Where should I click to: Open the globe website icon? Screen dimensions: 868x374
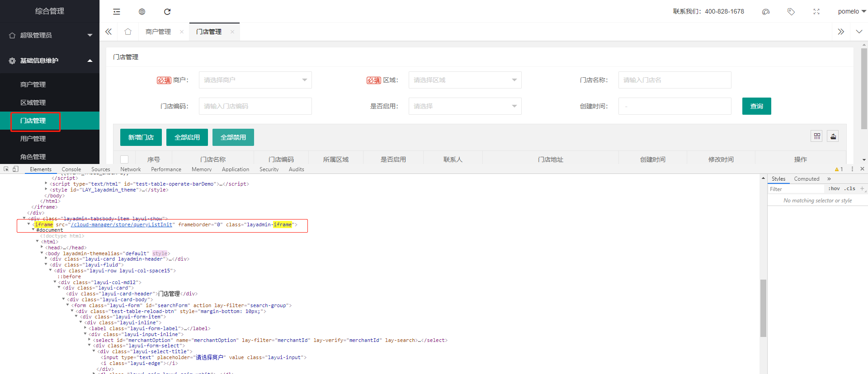(142, 12)
